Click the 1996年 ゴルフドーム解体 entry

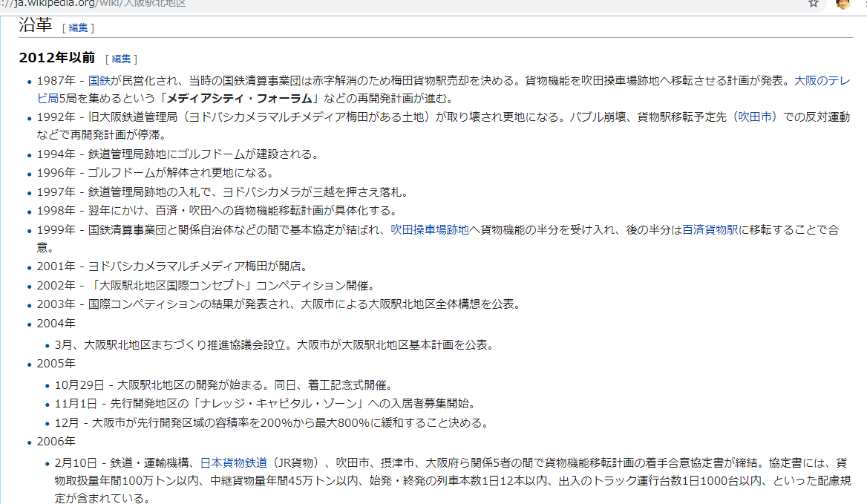[155, 173]
